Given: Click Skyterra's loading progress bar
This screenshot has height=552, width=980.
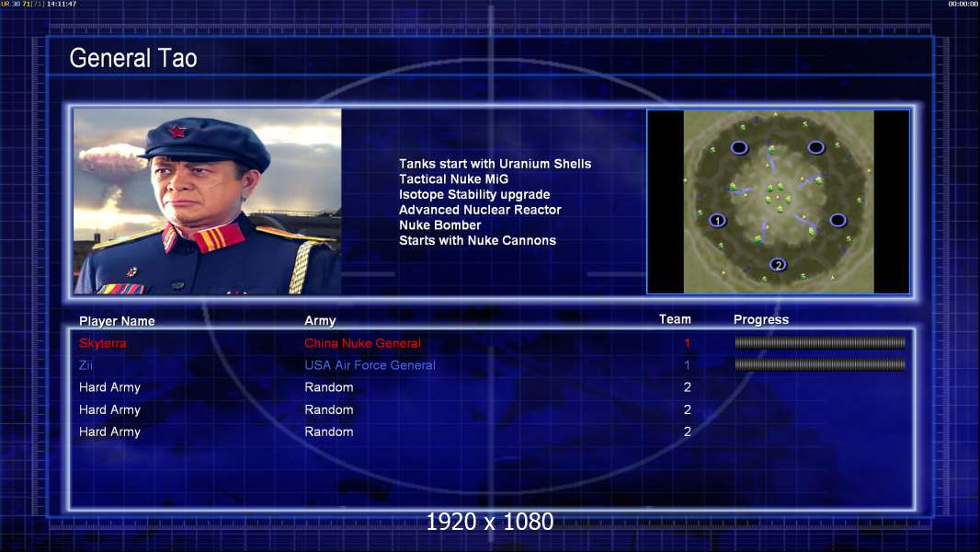Looking at the screenshot, I should [x=820, y=342].
